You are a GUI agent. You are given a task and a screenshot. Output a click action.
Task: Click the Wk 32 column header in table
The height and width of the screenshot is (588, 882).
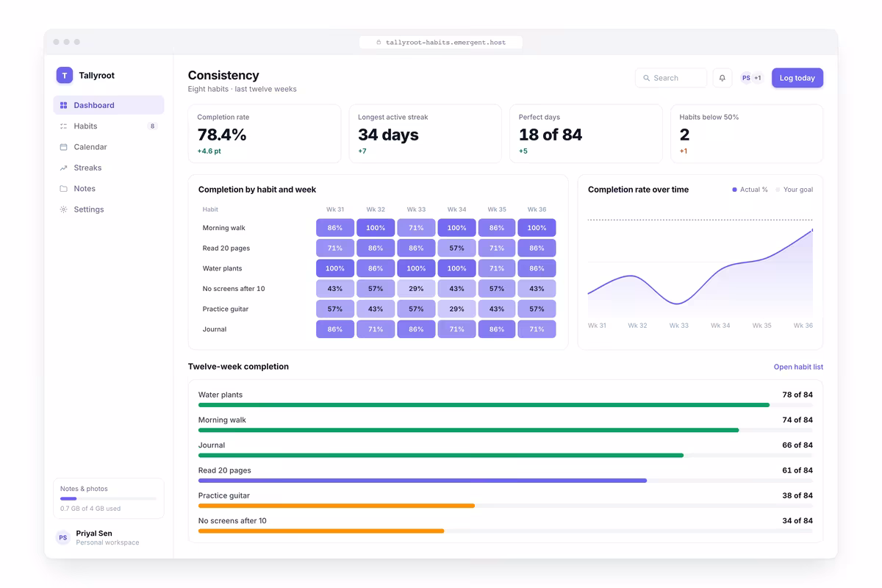point(376,209)
